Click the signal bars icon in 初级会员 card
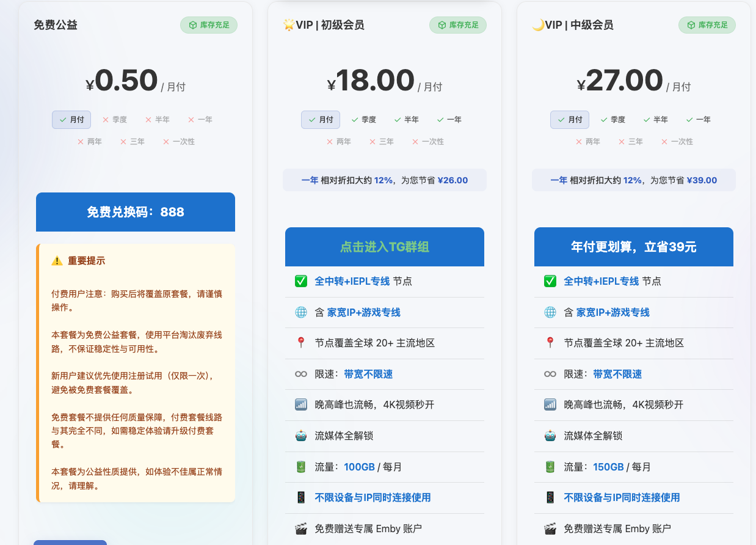 300,404
